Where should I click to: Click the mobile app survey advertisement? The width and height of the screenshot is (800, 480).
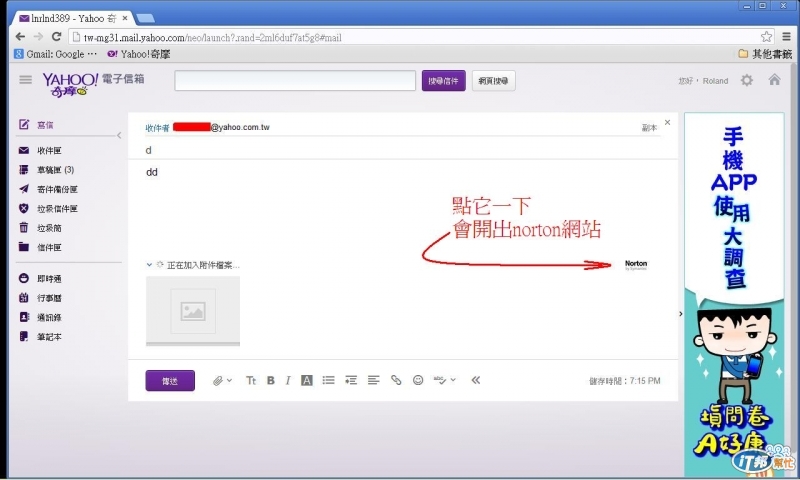pyautogui.click(x=734, y=294)
